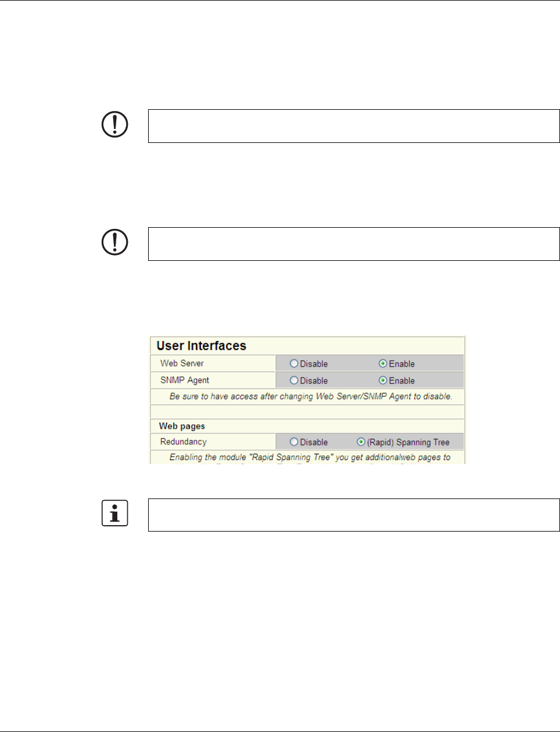Disable the Web Server interface
560x732 pixels.
(294, 364)
